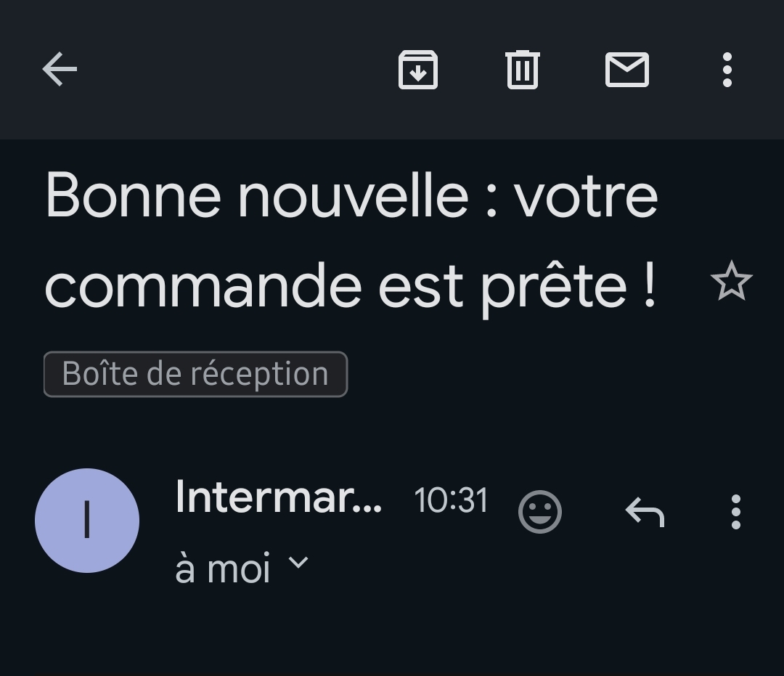This screenshot has height=676, width=784.
Task: Go back using the left arrow
Action: [60, 70]
